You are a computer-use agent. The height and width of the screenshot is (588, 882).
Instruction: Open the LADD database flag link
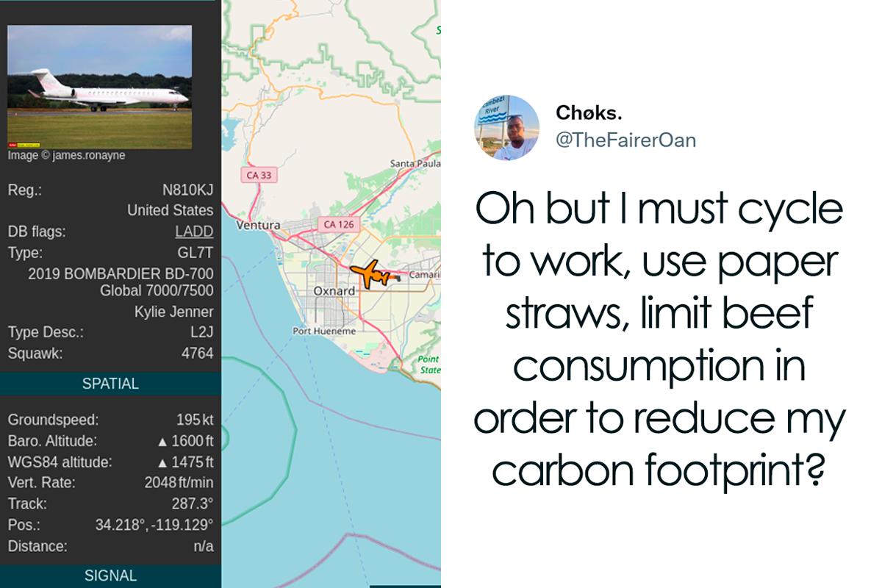coord(194,232)
